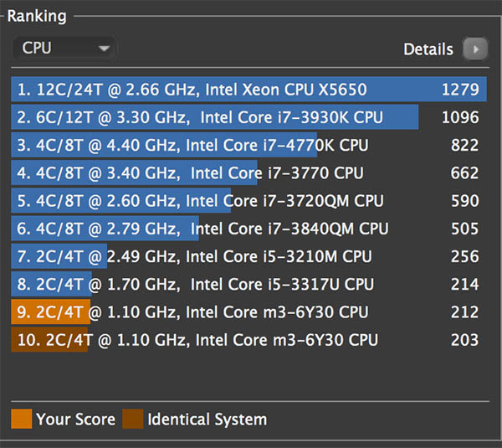This screenshot has height=448, width=502.
Task: Click the score value 505
Action: pyautogui.click(x=465, y=229)
